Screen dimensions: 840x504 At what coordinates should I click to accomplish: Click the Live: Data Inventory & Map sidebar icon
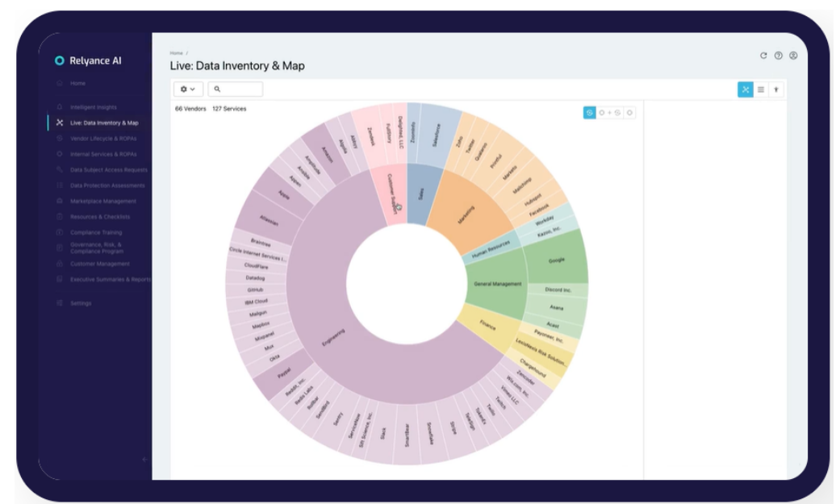(60, 123)
